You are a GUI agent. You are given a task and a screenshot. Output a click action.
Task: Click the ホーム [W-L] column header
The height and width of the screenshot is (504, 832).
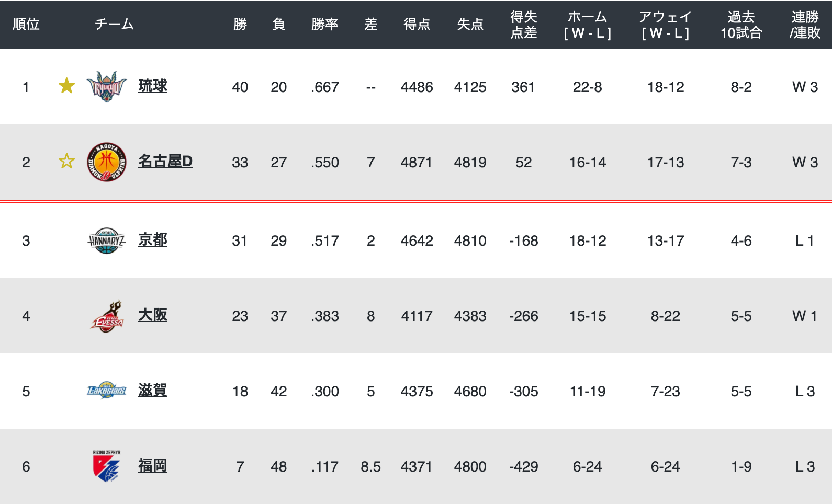click(x=588, y=25)
